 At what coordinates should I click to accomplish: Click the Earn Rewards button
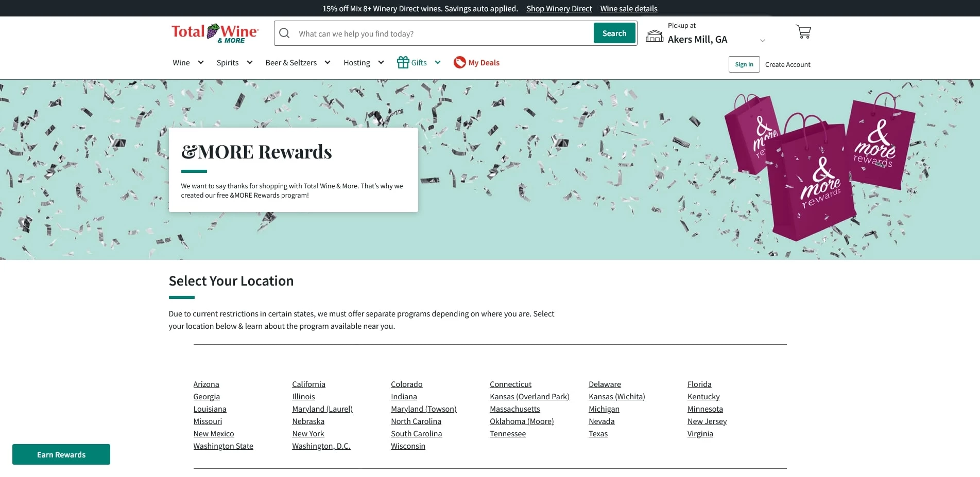pyautogui.click(x=61, y=454)
